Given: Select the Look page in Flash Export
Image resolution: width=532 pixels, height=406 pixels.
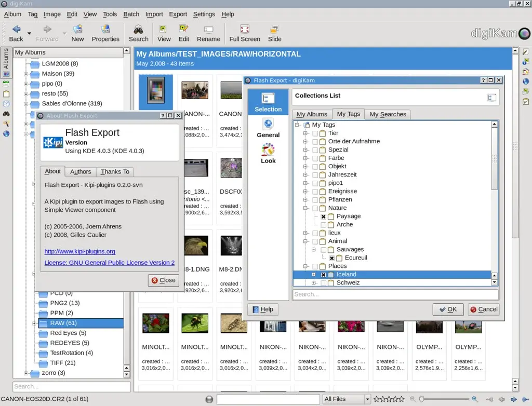Looking at the screenshot, I should pos(268,154).
